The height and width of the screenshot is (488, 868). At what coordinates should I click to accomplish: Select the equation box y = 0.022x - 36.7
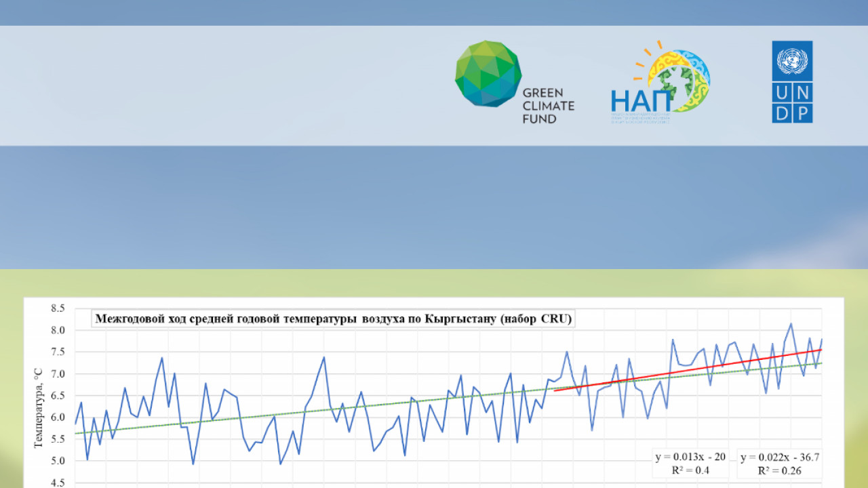[780, 463]
